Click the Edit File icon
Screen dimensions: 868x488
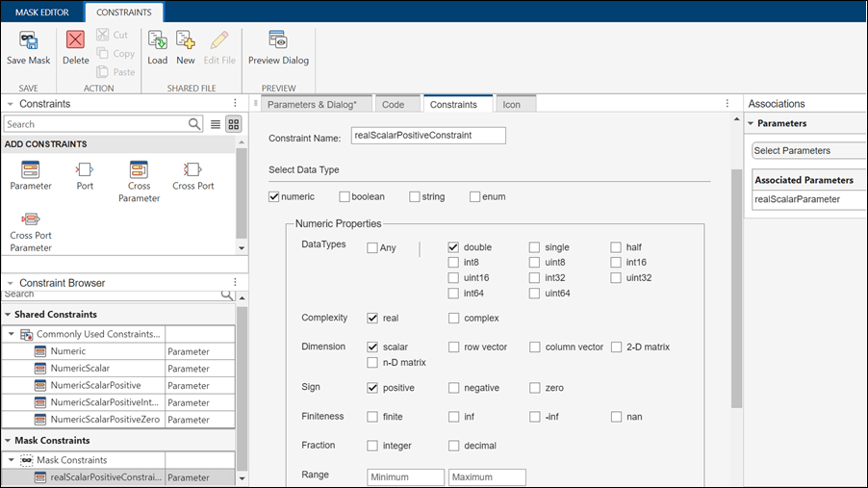pyautogui.click(x=219, y=40)
